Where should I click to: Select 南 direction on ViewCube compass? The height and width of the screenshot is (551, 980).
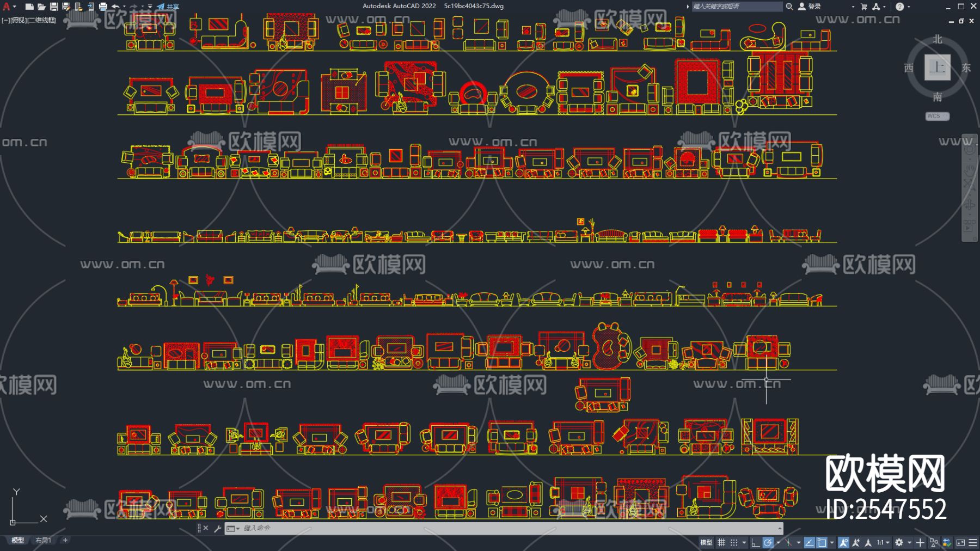tap(938, 97)
